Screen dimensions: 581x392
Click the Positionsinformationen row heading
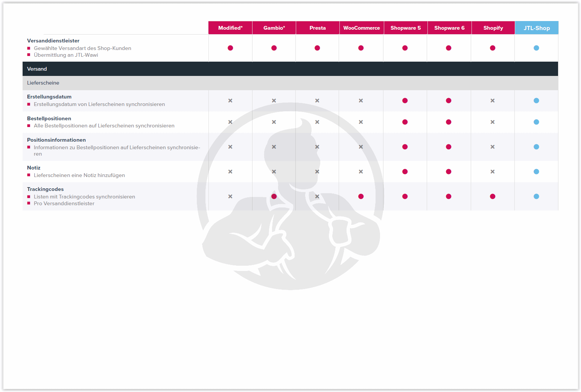point(56,140)
